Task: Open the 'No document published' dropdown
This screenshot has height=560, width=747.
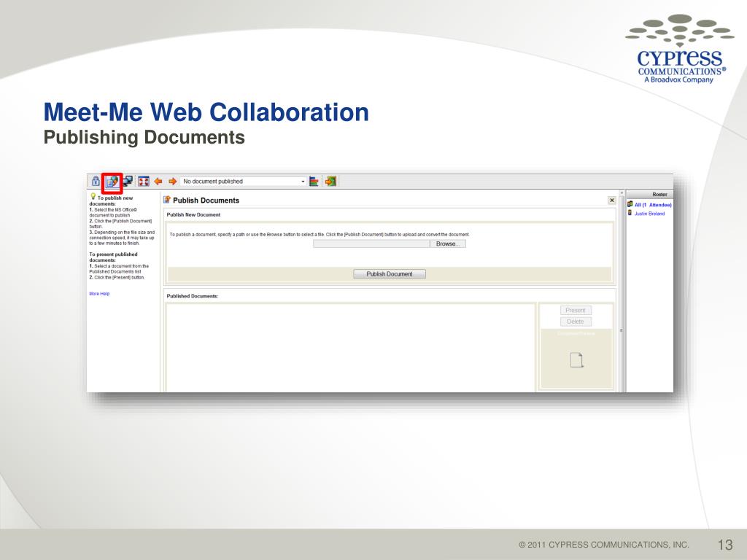Action: click(x=243, y=182)
